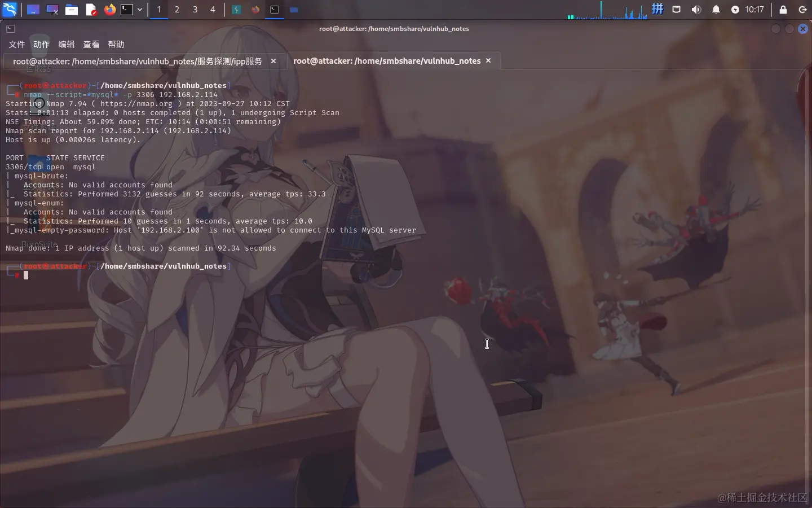
Task: Close the ipp服务 terminal tab
Action: pyautogui.click(x=273, y=61)
